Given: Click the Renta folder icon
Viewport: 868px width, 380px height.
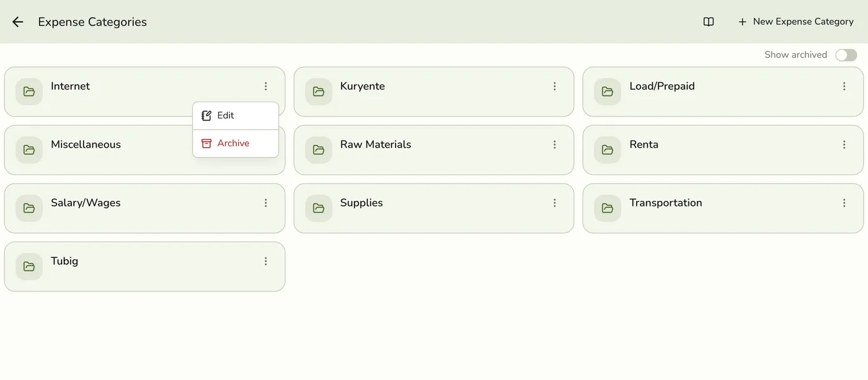Looking at the screenshot, I should coord(608,150).
